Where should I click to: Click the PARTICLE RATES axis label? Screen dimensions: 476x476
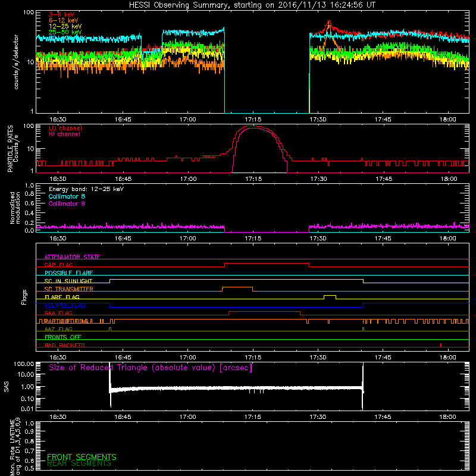pyautogui.click(x=12, y=149)
